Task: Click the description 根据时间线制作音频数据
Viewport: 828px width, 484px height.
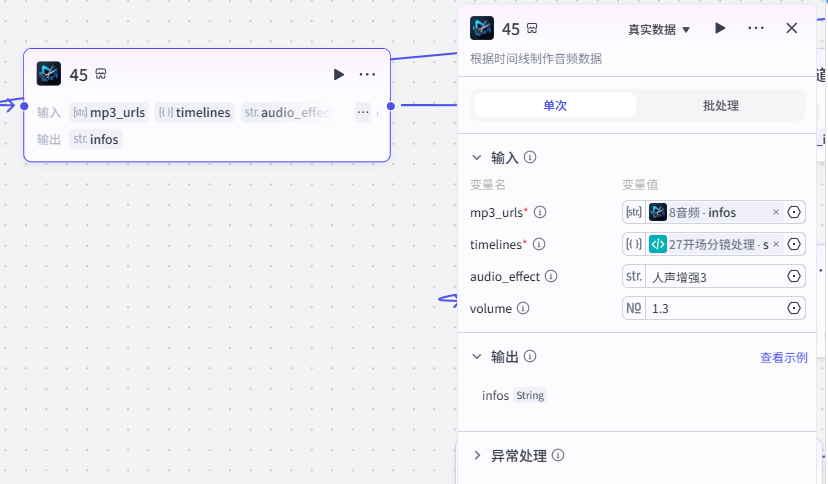Action: (536, 59)
